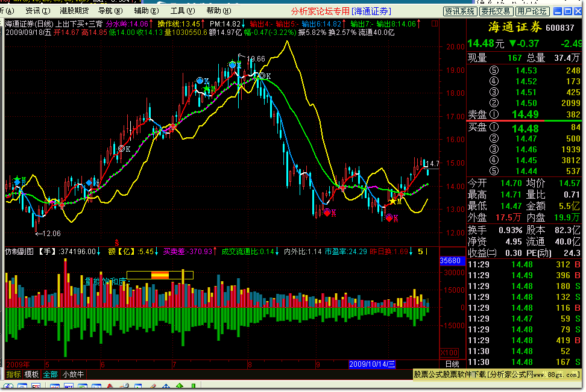Click the 现量 167 value
586x392 pixels.
tap(514, 58)
